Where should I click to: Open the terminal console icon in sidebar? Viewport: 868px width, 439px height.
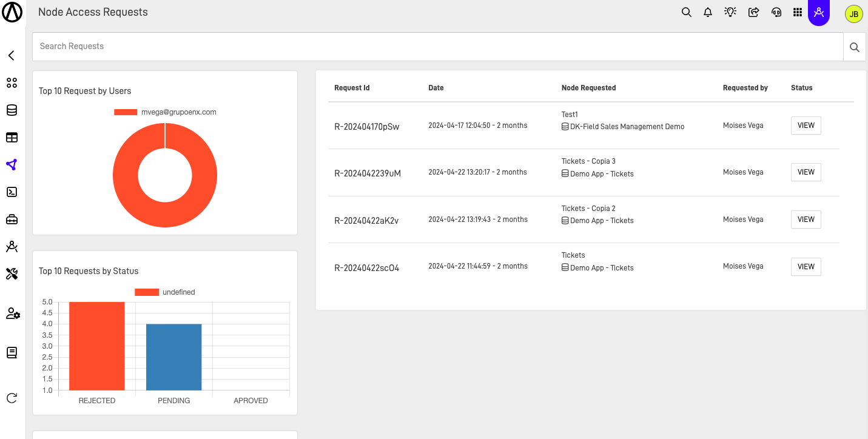(x=12, y=192)
